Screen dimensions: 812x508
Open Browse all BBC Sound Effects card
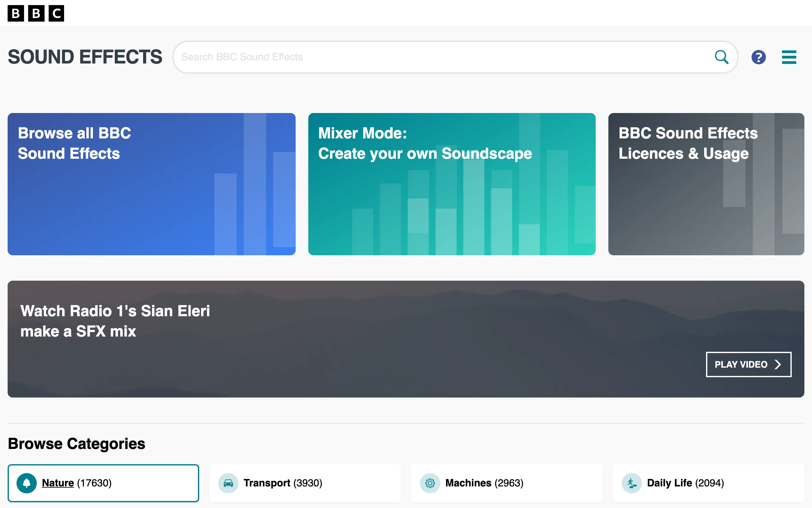click(x=151, y=184)
